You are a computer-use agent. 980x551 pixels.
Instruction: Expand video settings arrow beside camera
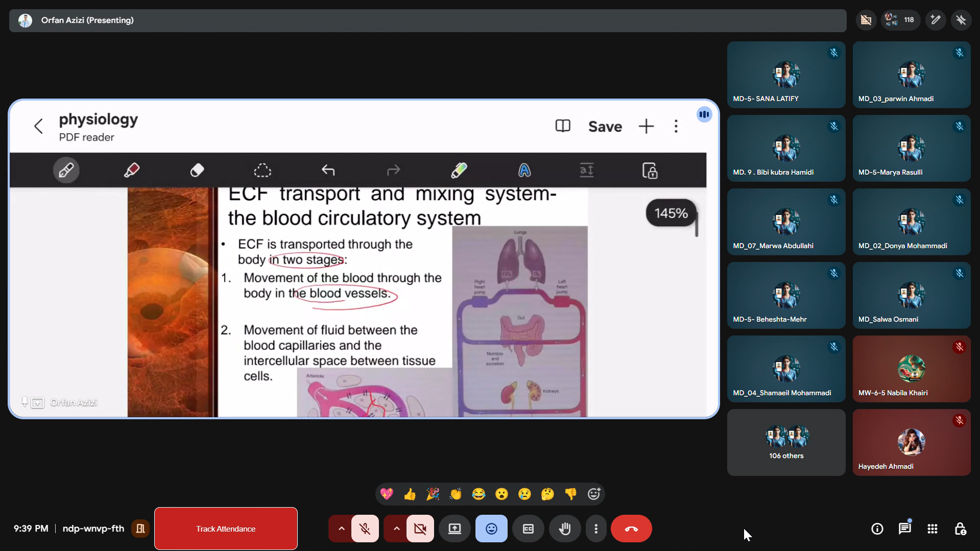[397, 529]
